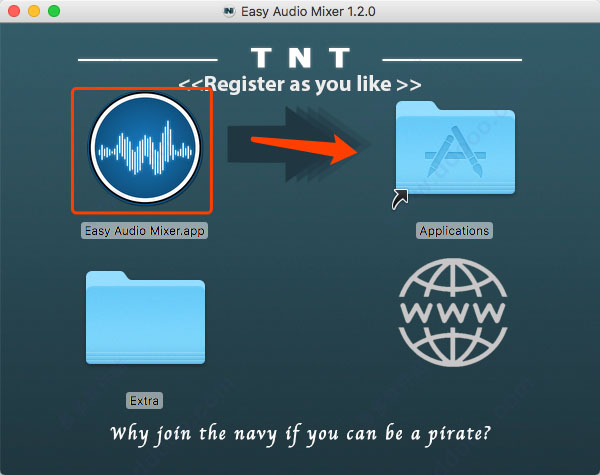Click the title bar proxy icon beside Easy Audio Mixer 1.2.0
600x475 pixels.
[229, 11]
